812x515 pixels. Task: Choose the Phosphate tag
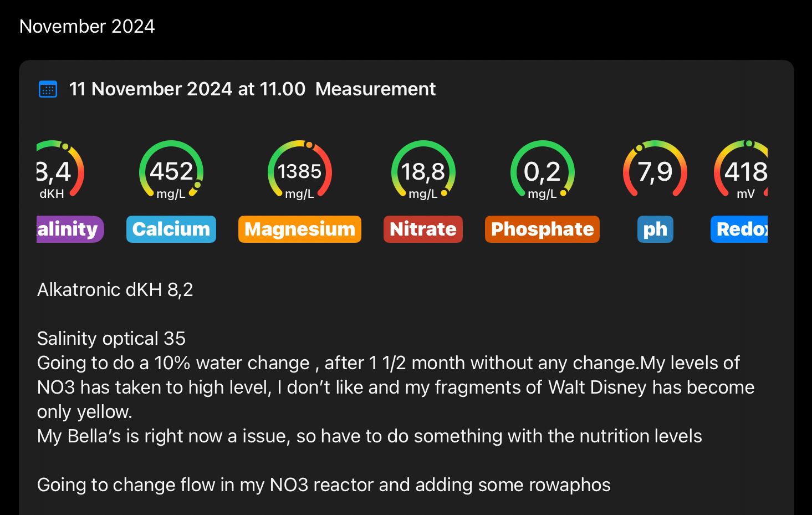tap(542, 229)
